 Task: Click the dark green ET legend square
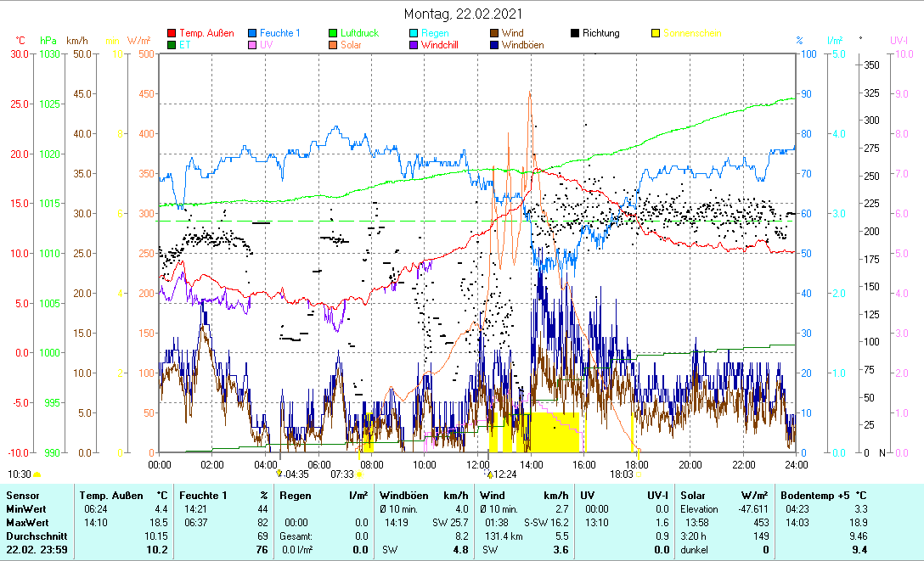tap(172, 45)
